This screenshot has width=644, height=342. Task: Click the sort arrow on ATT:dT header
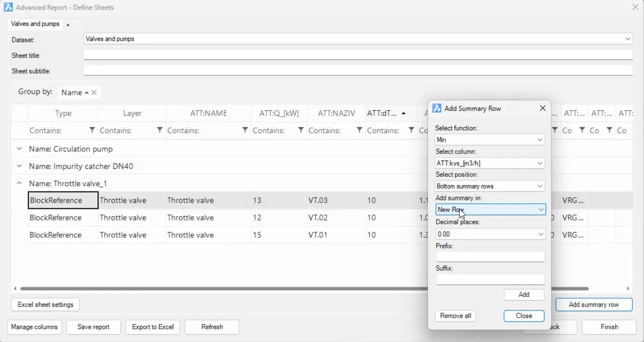(403, 113)
